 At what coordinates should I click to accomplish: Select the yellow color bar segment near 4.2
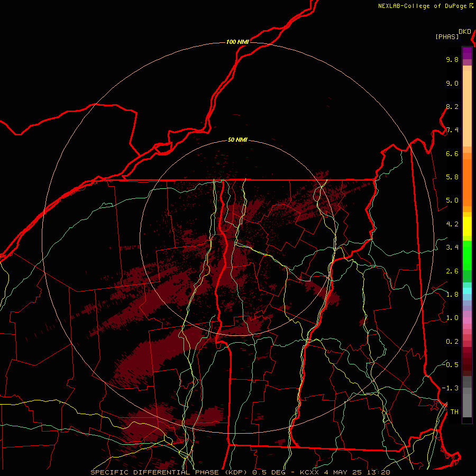[x=467, y=226]
